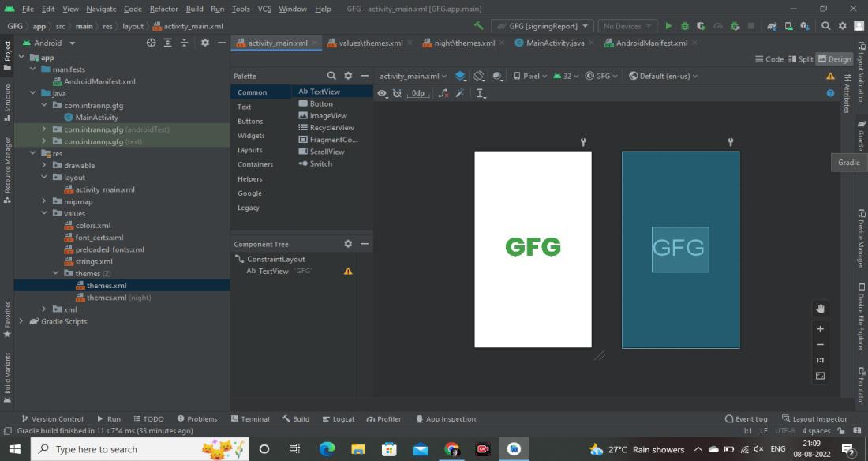Viewport: 868px width, 461px height.
Task: Search the Palette with magnifier icon
Action: pyautogui.click(x=331, y=76)
